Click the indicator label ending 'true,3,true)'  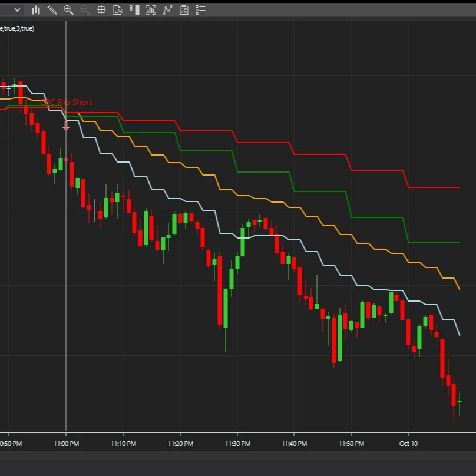point(17,28)
